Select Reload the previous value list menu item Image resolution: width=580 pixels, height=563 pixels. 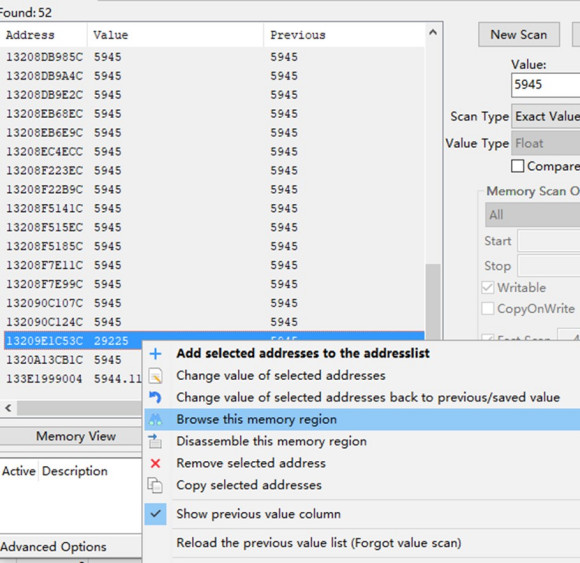pos(318,543)
